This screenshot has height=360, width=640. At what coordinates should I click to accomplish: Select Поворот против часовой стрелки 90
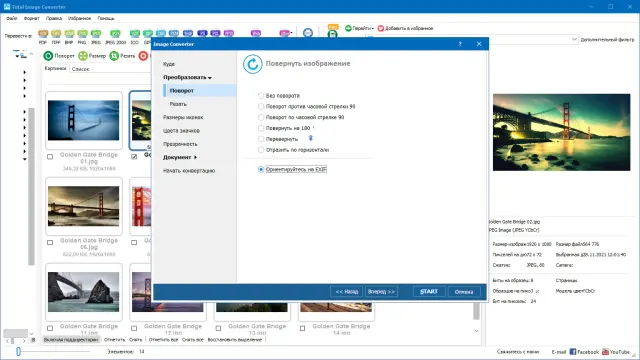(x=261, y=107)
